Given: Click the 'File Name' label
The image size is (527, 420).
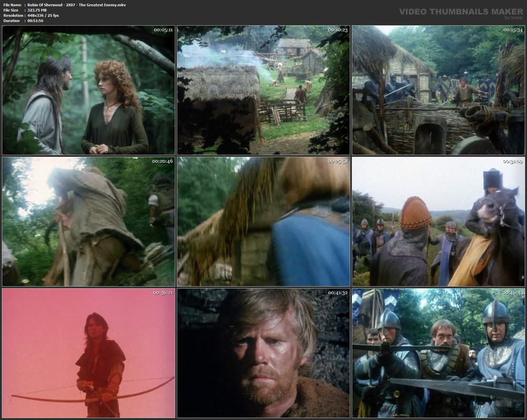Looking at the screenshot, I should 12,5.
